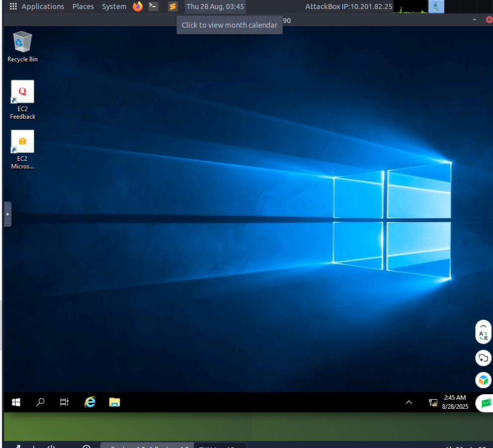Screen dimensions: 493x448
Task: Open Windows taskbar search
Action: [40, 402]
